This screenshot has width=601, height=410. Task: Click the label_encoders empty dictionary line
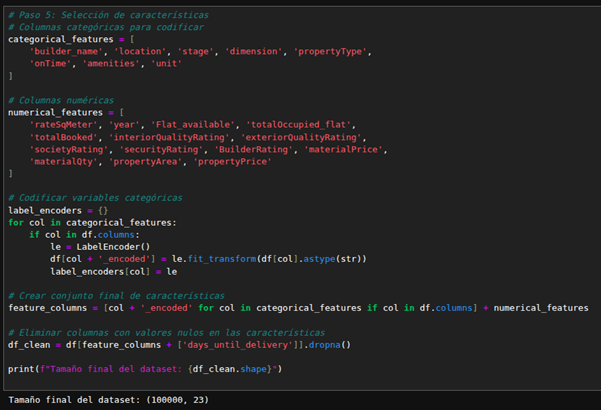tap(58, 210)
